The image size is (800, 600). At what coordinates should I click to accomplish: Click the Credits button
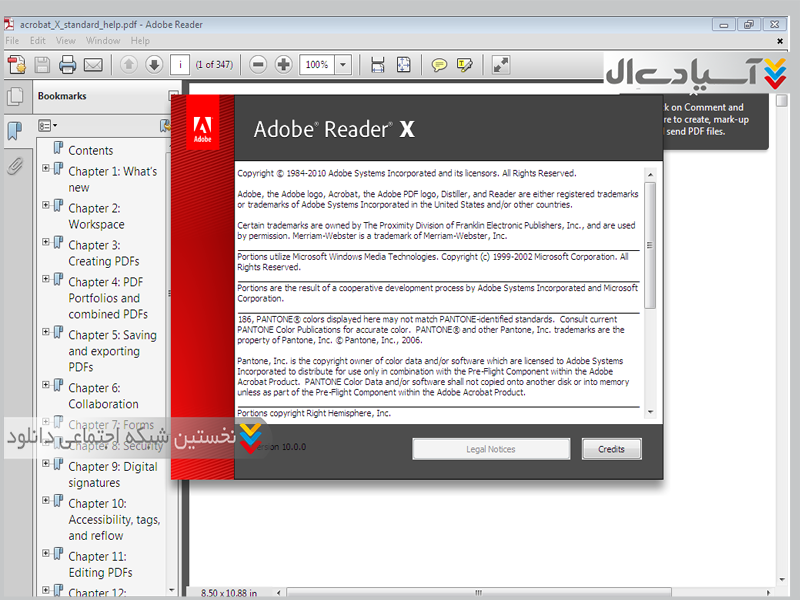click(611, 449)
